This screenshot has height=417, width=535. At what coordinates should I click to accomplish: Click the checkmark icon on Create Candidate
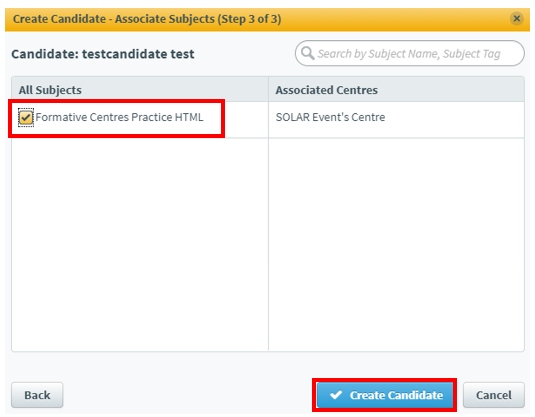[x=336, y=395]
